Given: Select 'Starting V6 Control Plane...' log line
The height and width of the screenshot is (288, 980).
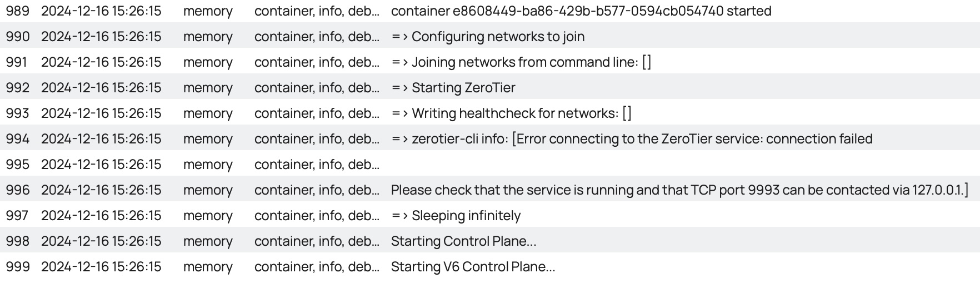Looking at the screenshot, I should 473,267.
